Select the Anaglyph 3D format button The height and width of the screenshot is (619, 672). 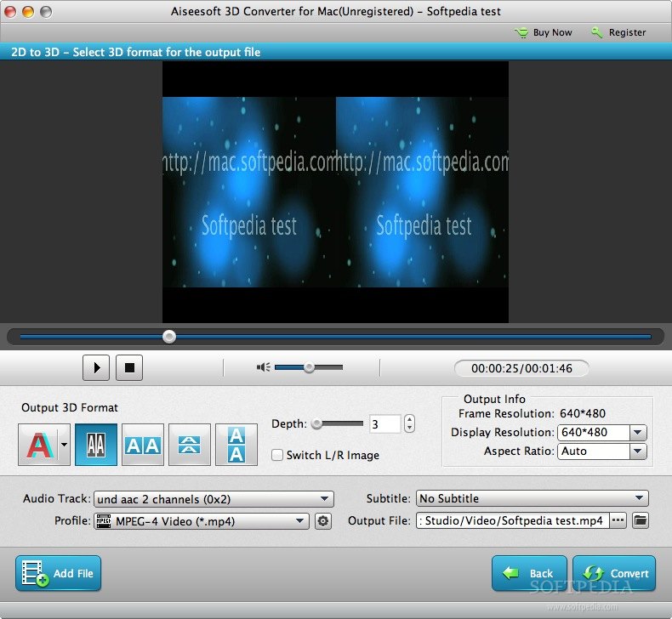40,445
